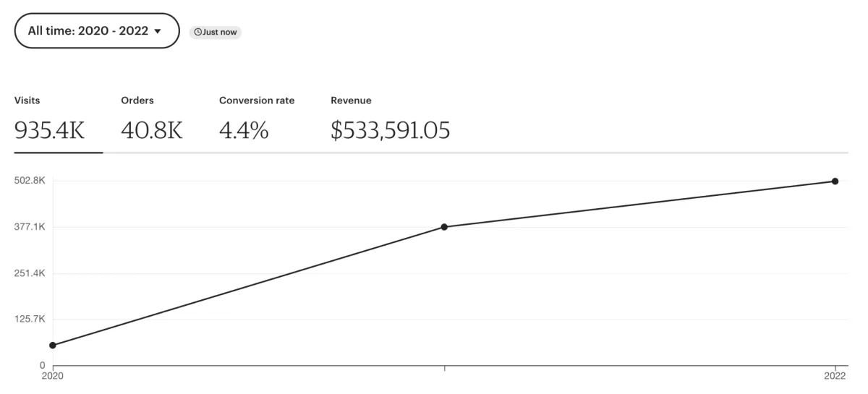Click the clock icon beside Just now
Image resolution: width=868 pixels, height=394 pixels.
coord(197,33)
